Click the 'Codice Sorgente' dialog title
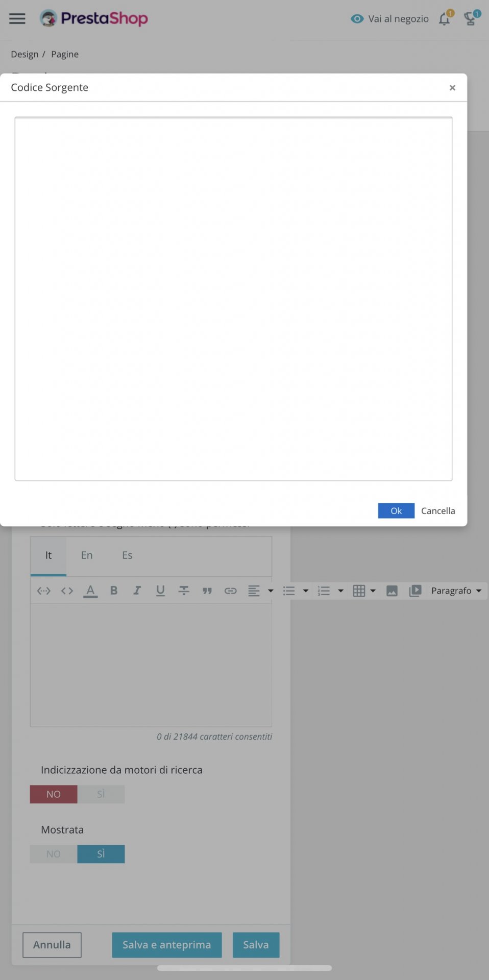The image size is (489, 980). coord(50,87)
